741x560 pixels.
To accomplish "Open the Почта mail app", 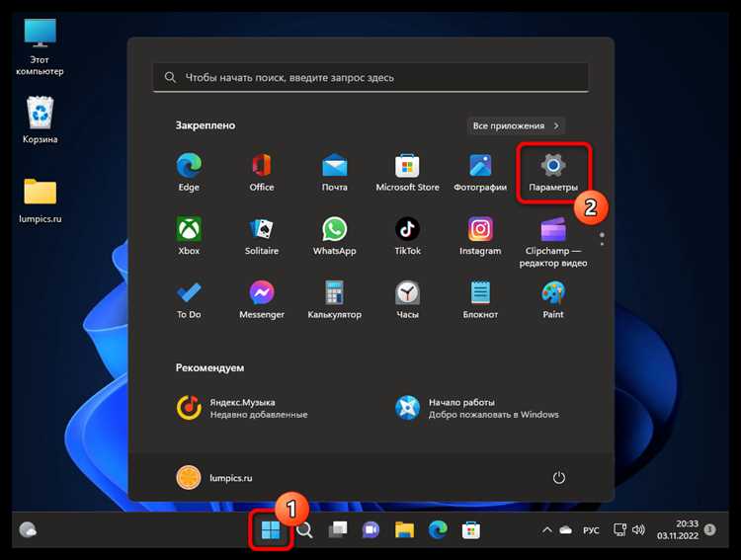I will [335, 172].
